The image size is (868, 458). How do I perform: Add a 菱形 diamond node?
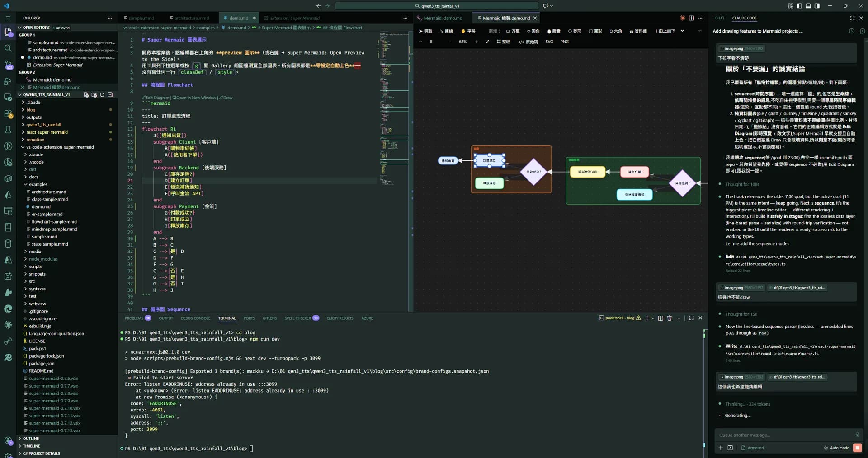click(x=575, y=31)
